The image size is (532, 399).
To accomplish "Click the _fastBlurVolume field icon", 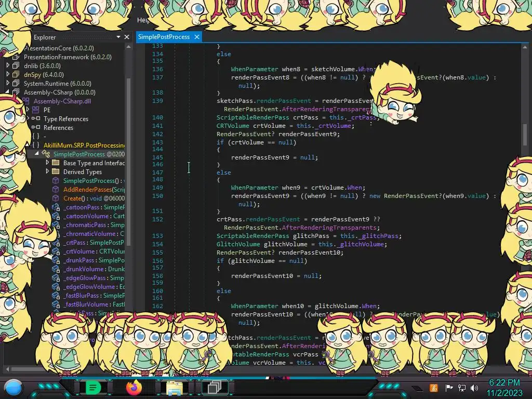I will [x=56, y=304].
